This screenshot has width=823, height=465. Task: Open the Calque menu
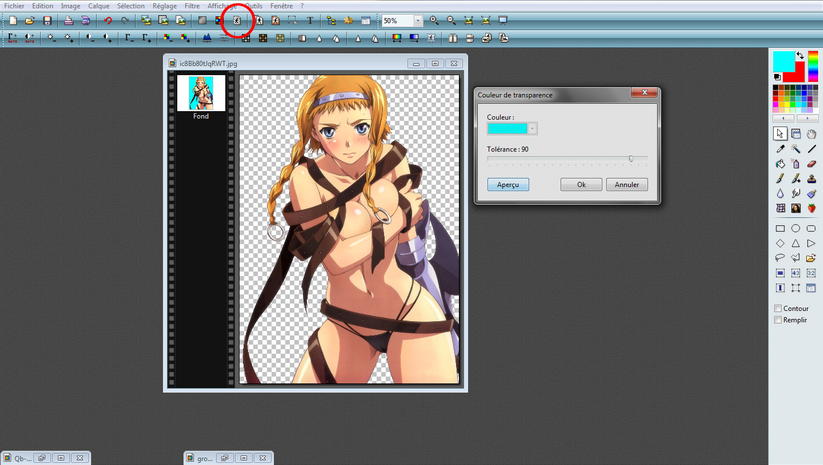(x=99, y=6)
